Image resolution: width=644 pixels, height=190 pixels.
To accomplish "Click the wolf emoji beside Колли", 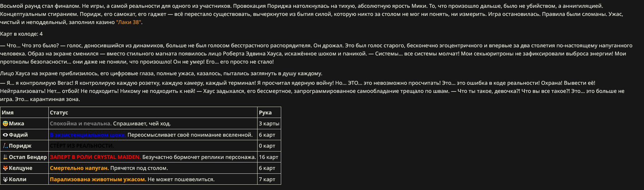I will click(5, 179).
